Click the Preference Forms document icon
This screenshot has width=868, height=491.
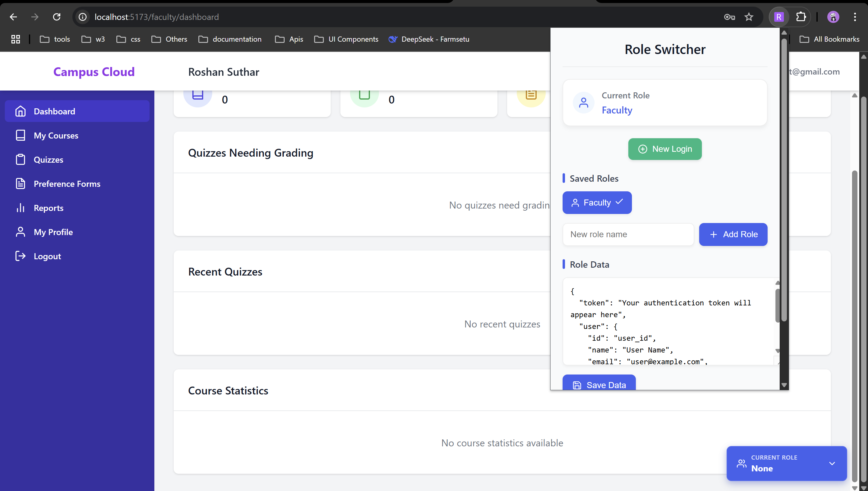pyautogui.click(x=21, y=183)
